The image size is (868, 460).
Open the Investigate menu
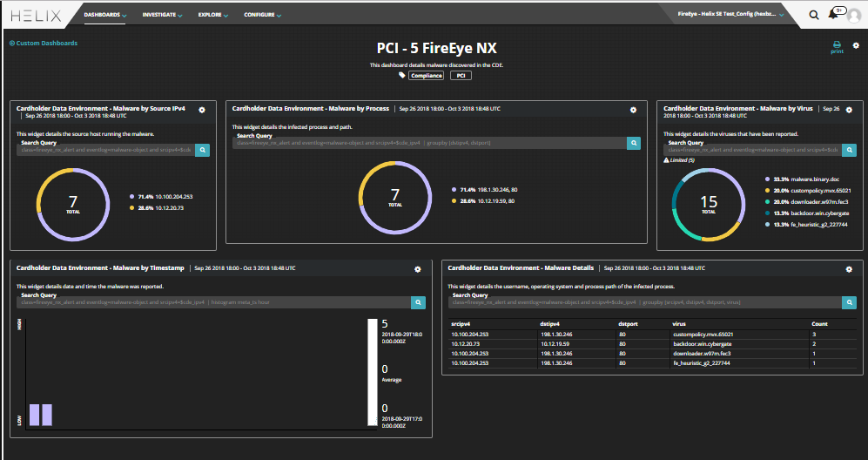tap(162, 15)
